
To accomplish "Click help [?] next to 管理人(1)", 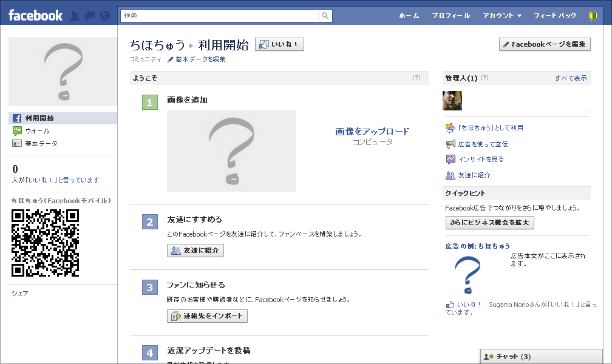I will 484,77.
